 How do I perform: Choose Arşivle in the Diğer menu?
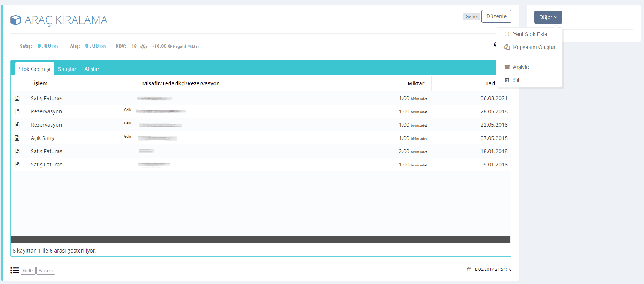(x=529, y=67)
